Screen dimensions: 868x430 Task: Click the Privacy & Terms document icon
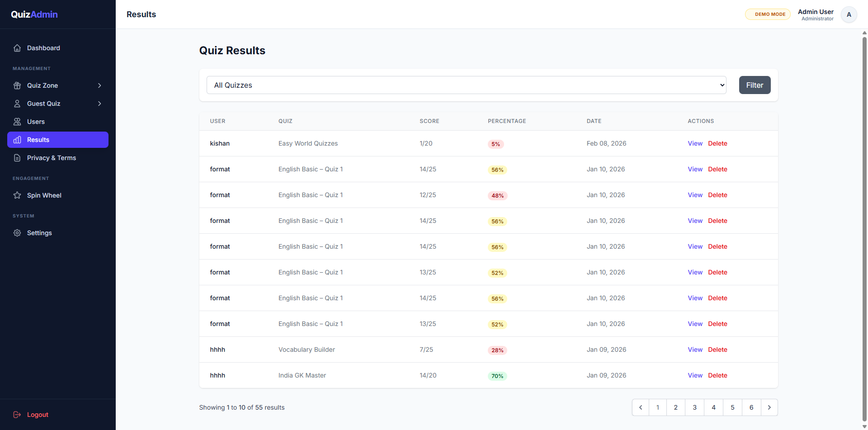pos(17,158)
